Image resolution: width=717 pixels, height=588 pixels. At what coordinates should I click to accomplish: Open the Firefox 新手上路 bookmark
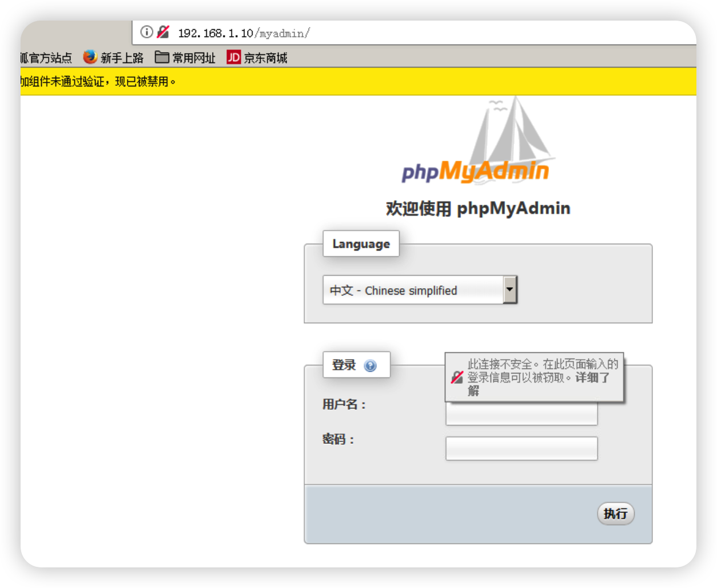(113, 57)
